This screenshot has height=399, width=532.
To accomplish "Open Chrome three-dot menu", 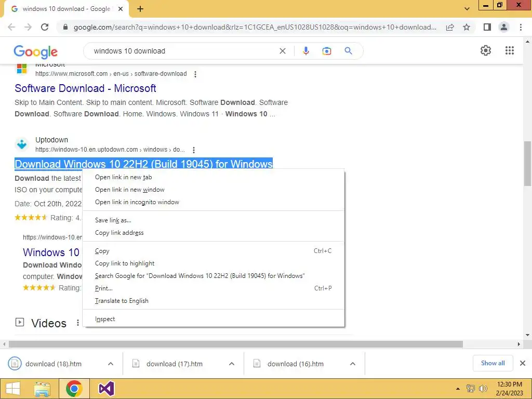I will point(521,27).
